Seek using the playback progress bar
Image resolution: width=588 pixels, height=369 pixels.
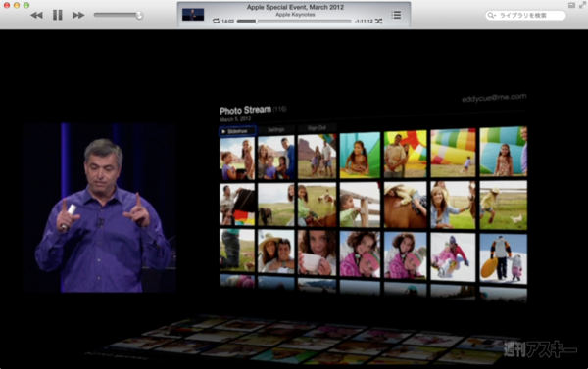[294, 21]
